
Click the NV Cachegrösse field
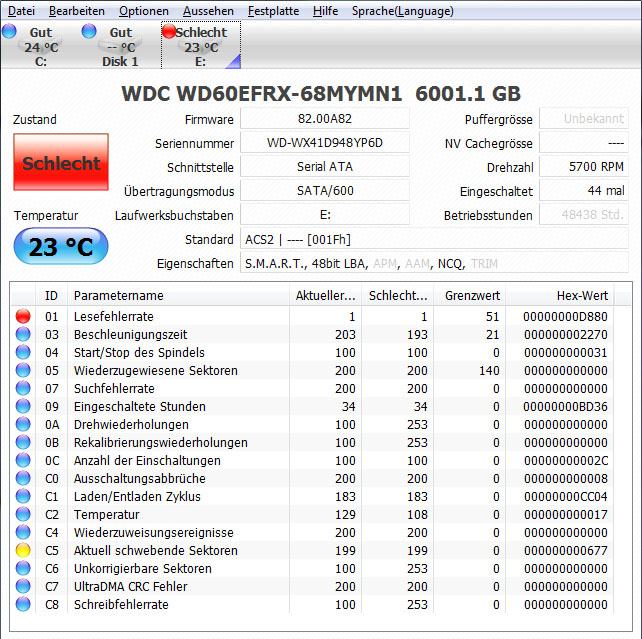584,143
